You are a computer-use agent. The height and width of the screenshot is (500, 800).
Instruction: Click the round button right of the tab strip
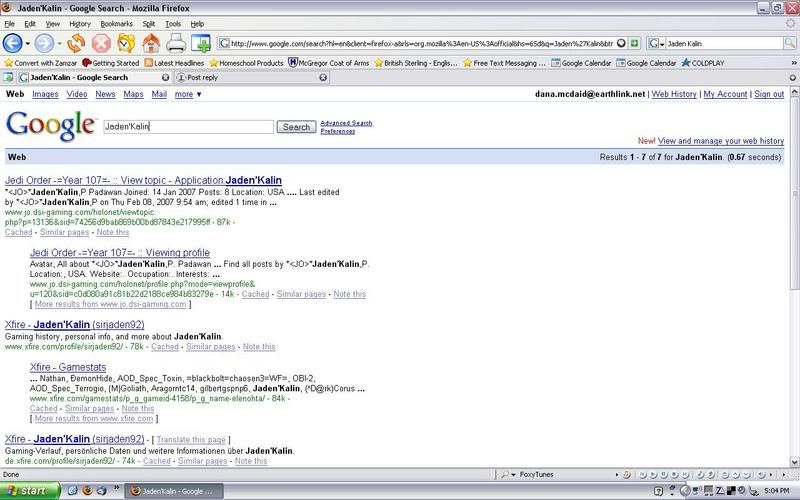pos(792,78)
